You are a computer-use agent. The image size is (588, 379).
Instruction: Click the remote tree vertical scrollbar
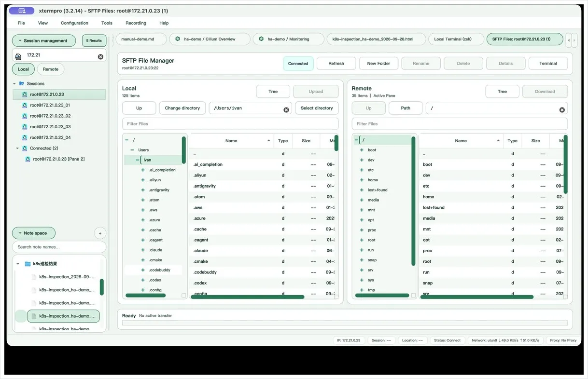(x=413, y=201)
